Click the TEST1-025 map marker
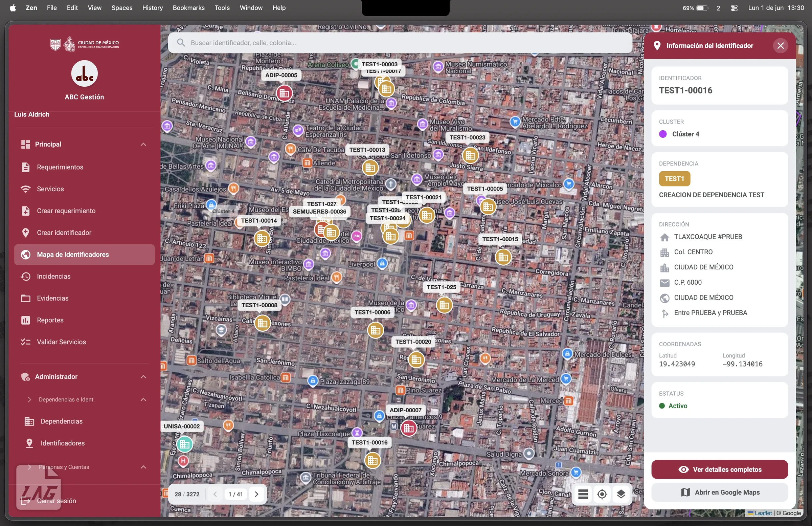The width and height of the screenshot is (812, 526). point(444,305)
